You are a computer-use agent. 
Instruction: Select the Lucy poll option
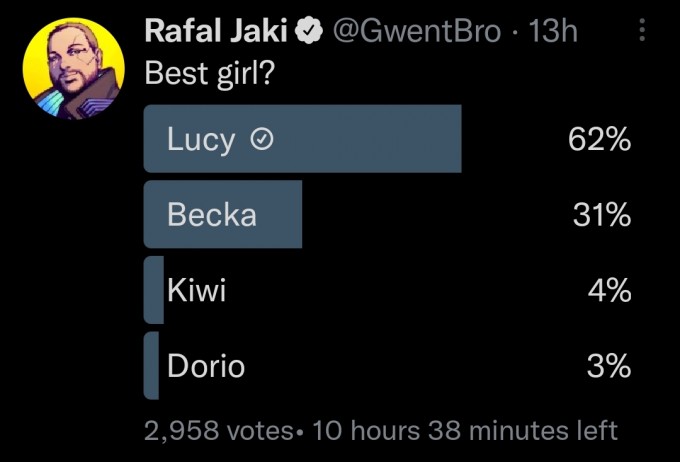[387, 139]
